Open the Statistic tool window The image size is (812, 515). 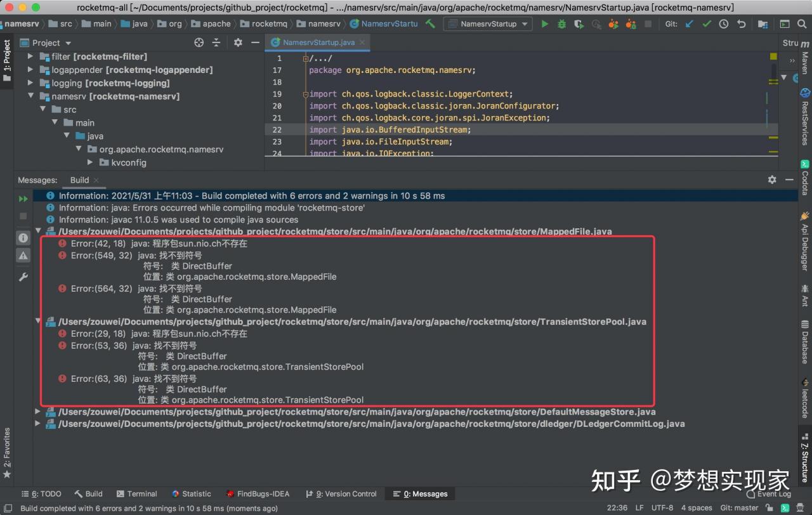pos(191,493)
